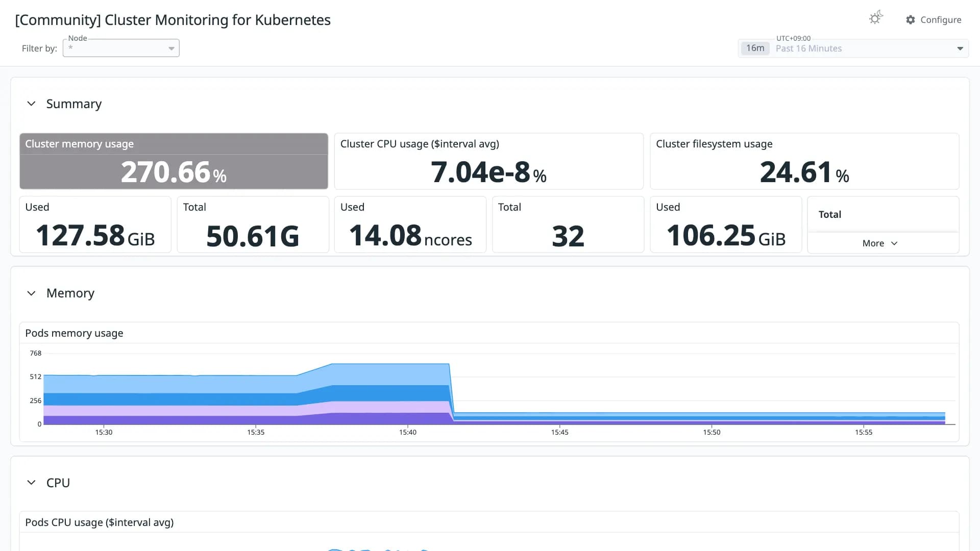
Task: Click the 16m time badge
Action: pos(755,48)
